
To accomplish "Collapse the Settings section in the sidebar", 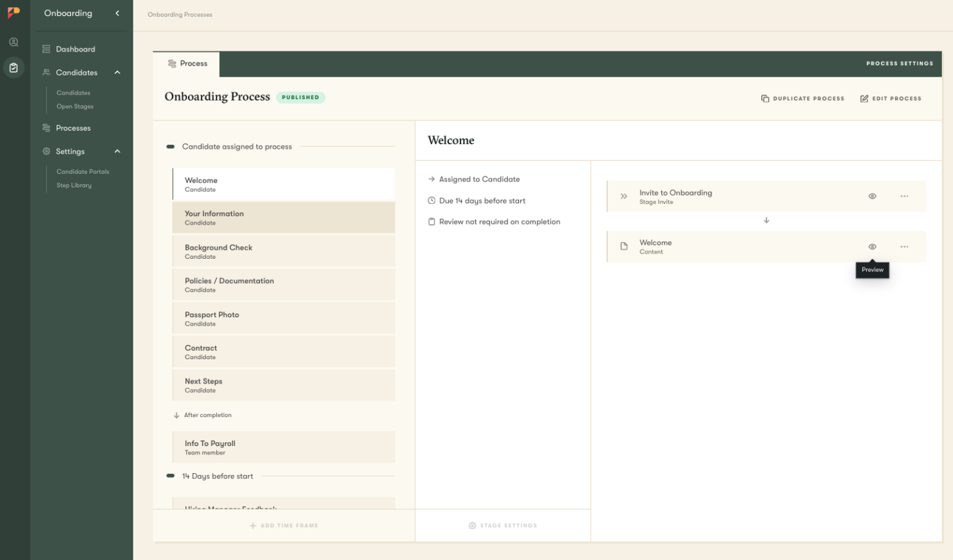I will (x=117, y=151).
